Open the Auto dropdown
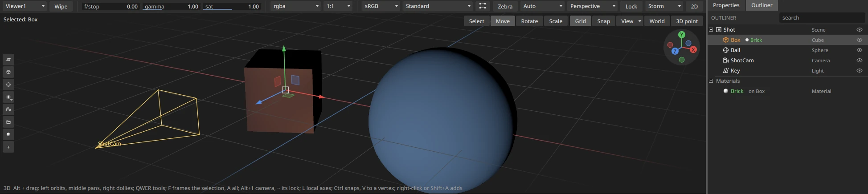This screenshot has height=194, width=868. point(542,6)
